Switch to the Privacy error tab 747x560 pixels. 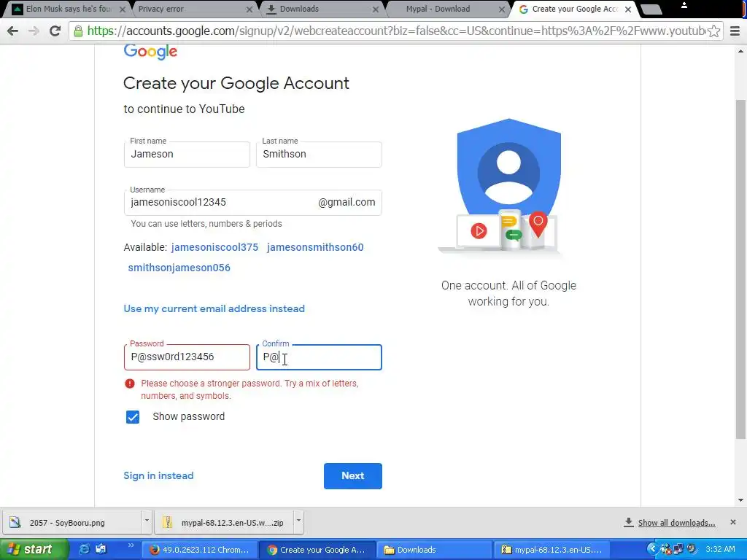pyautogui.click(x=190, y=9)
